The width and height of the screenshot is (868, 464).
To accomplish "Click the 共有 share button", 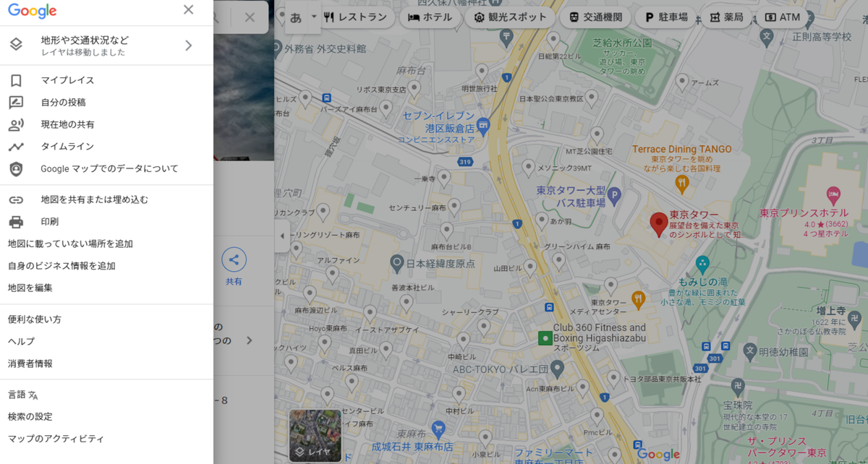I will [x=234, y=260].
